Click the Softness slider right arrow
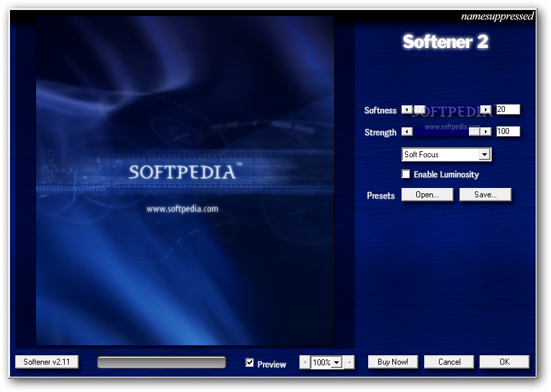Image resolution: width=551 pixels, height=392 pixels. tap(486, 109)
